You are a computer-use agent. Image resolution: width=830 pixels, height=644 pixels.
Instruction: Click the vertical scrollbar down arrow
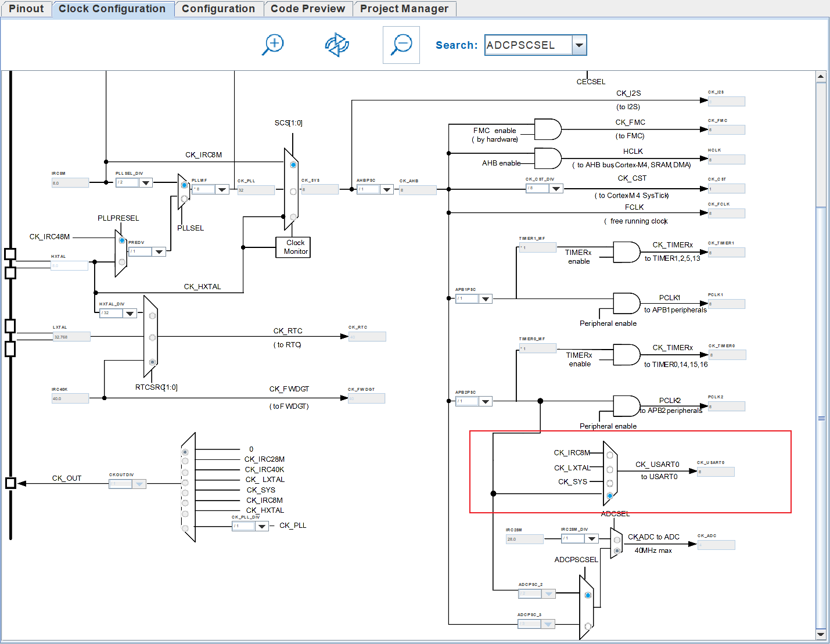click(821, 634)
